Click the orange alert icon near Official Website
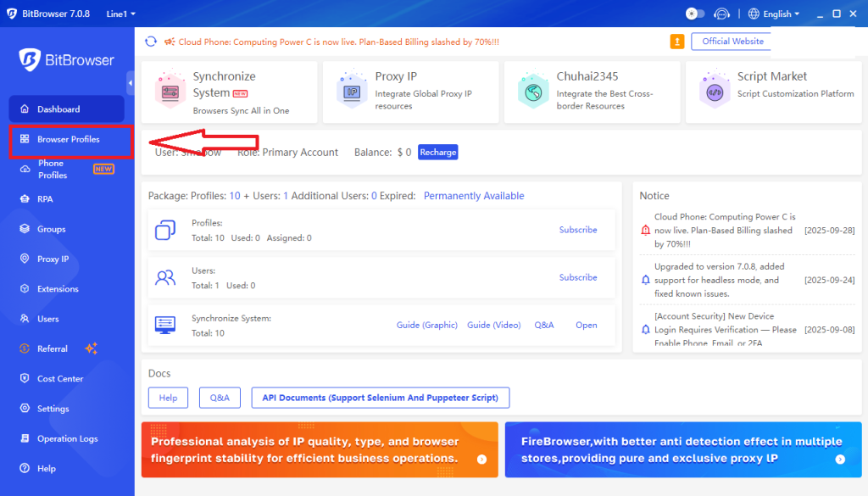This screenshot has width=868, height=496. coord(676,41)
